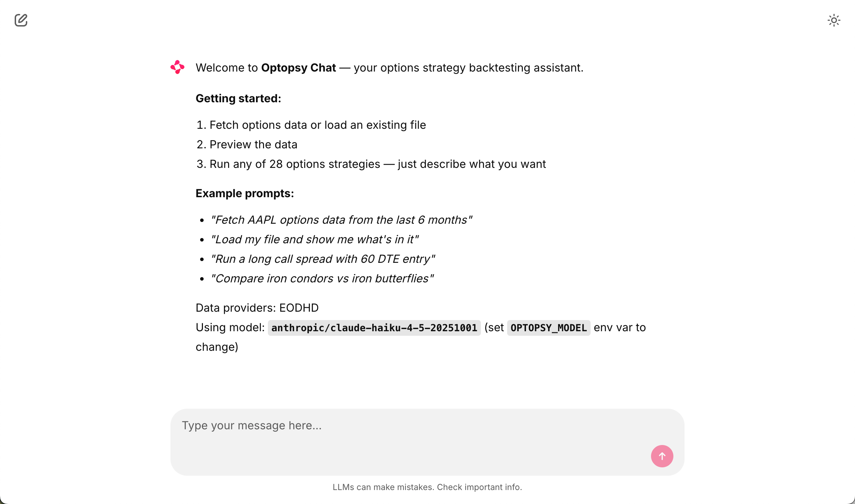
Task: Click the anthropic/claude-haiku model name code chip
Action: click(374, 328)
